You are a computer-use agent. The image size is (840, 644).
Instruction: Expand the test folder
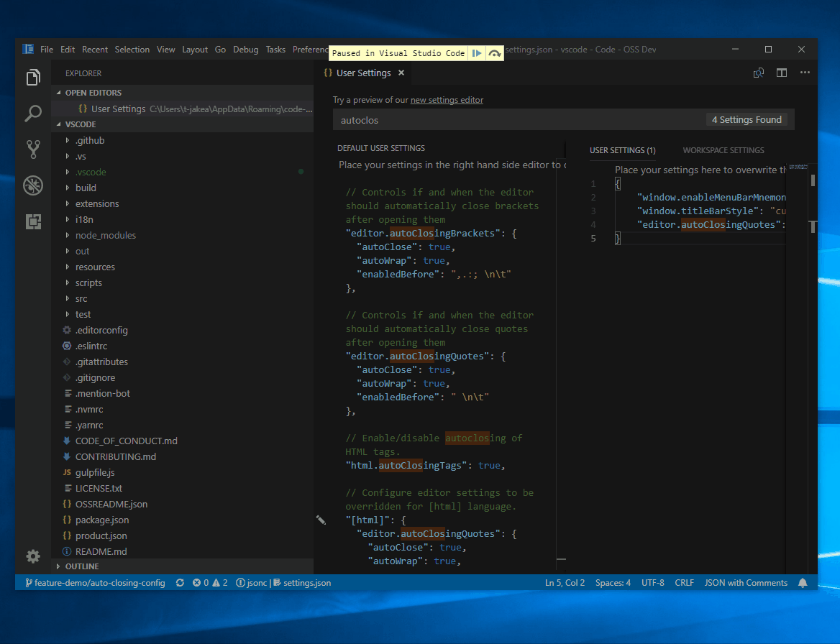pyautogui.click(x=182, y=314)
